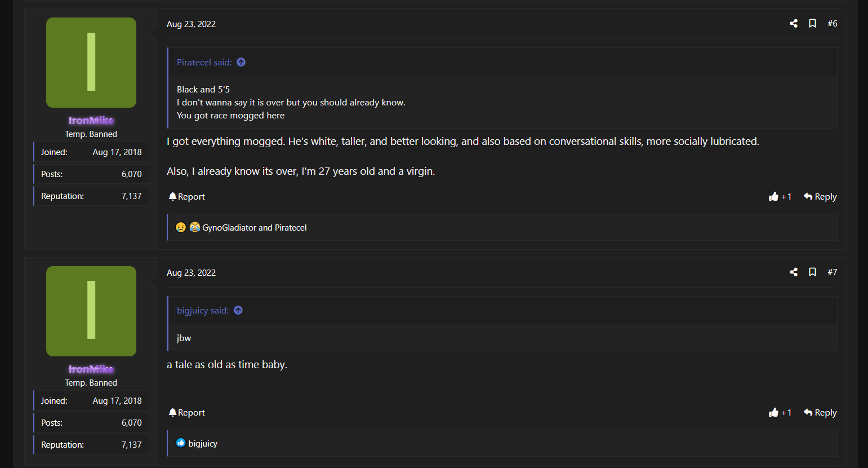Jump to bigjuicy's quoted post via arrow icon
The height and width of the screenshot is (468, 868).
coord(238,311)
